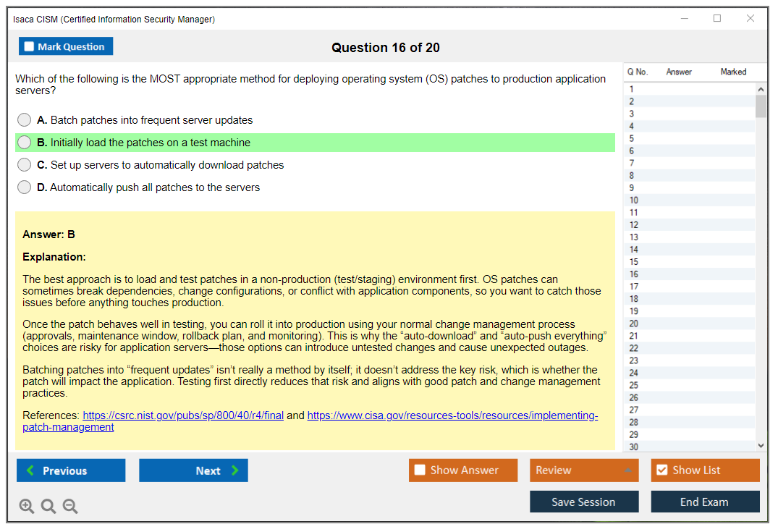Click the green left chevron on Previous
This screenshot has height=532, width=778.
point(29,470)
